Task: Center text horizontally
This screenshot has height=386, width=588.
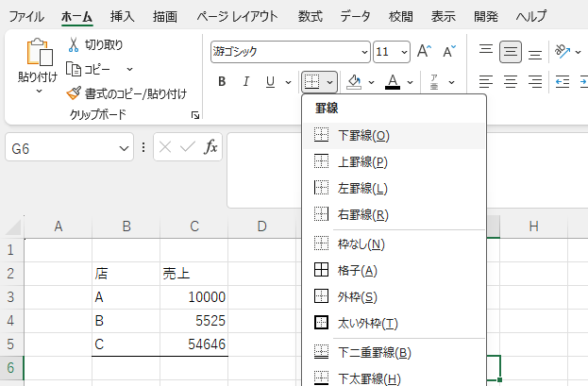Action: tap(511, 81)
